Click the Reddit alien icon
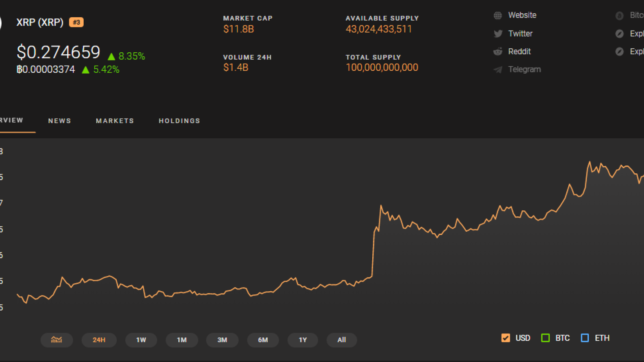644x362 pixels. (498, 51)
